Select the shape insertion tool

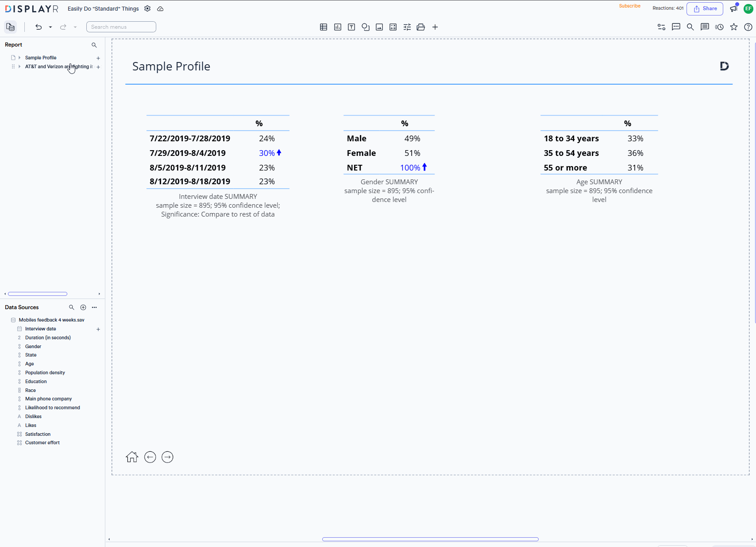[366, 27]
